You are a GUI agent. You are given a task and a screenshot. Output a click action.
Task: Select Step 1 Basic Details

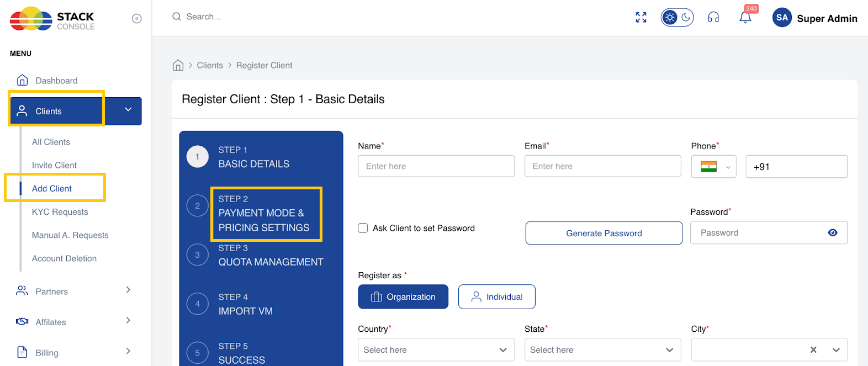pos(253,157)
